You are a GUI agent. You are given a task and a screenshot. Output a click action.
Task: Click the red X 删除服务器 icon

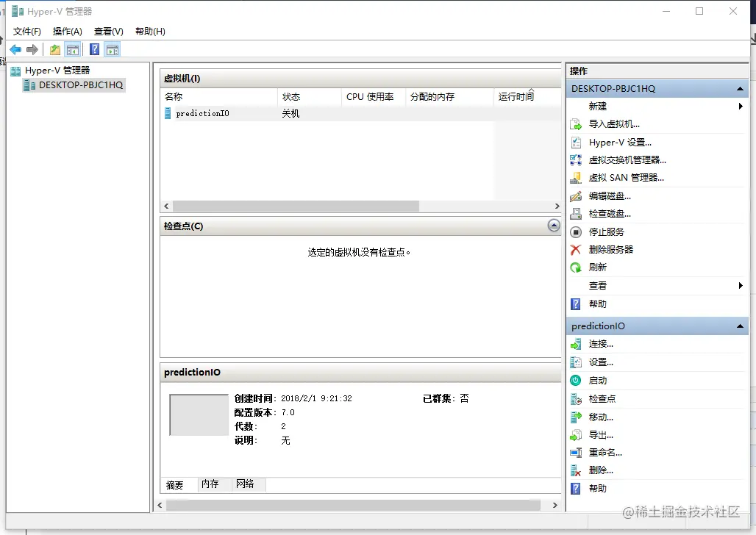576,250
